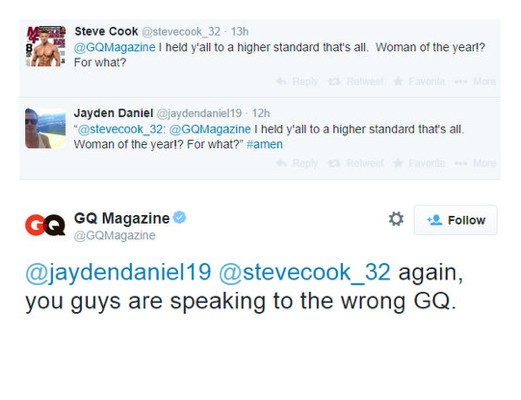Follow GQ Magazine
This screenshot has width=521, height=400.
(x=455, y=220)
